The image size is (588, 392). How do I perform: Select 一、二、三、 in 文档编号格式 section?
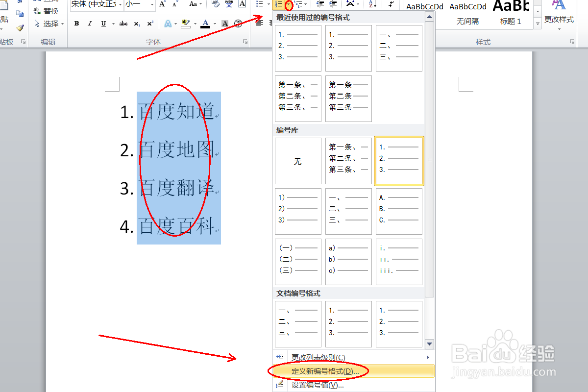[x=298, y=324]
